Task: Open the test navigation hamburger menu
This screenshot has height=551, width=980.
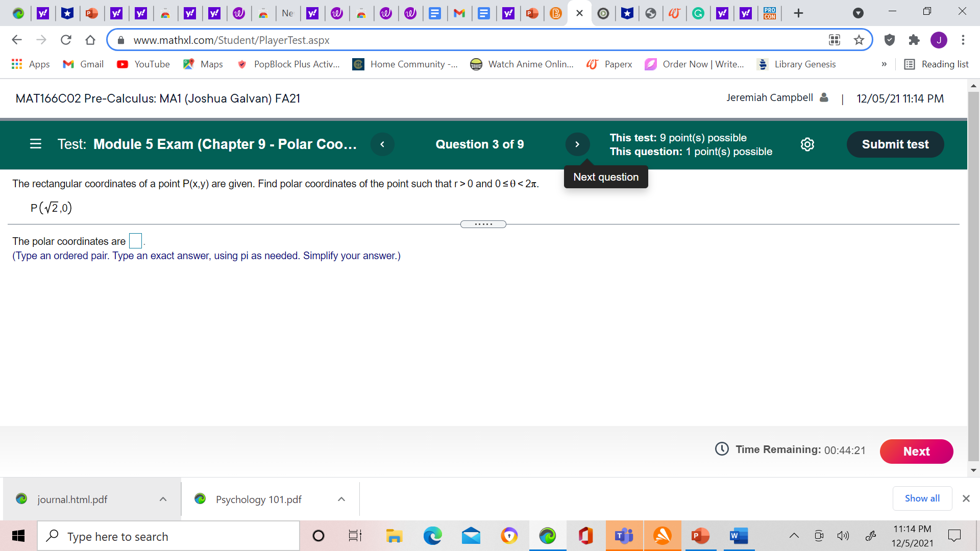Action: click(x=35, y=144)
